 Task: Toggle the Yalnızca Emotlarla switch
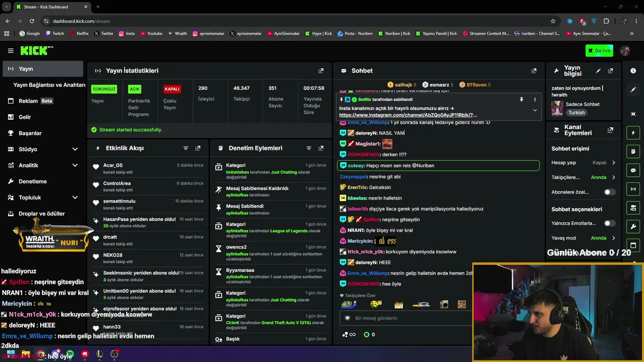(x=609, y=223)
